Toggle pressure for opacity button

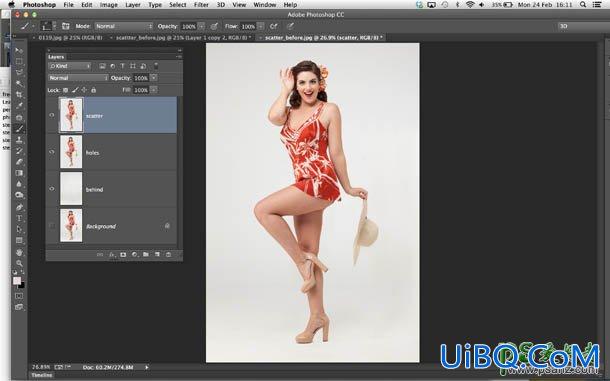click(x=214, y=26)
